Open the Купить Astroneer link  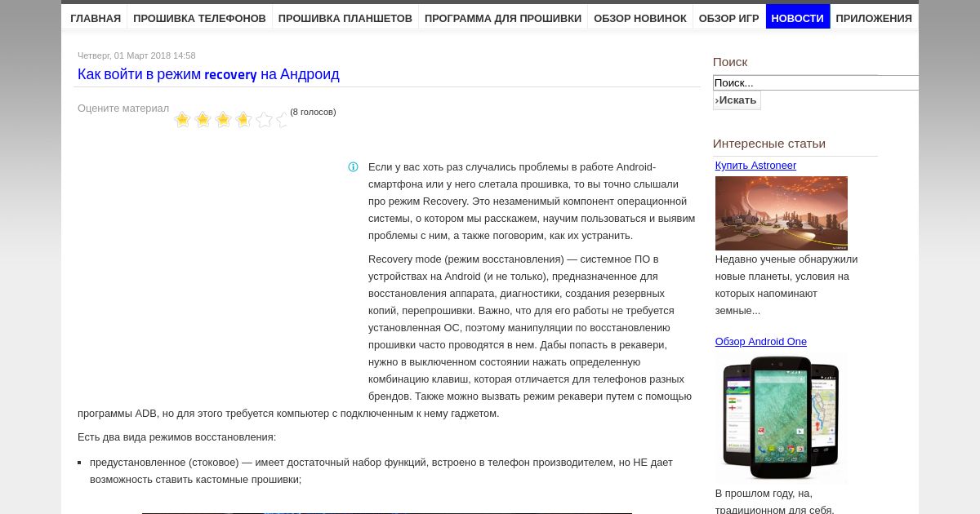click(x=755, y=166)
